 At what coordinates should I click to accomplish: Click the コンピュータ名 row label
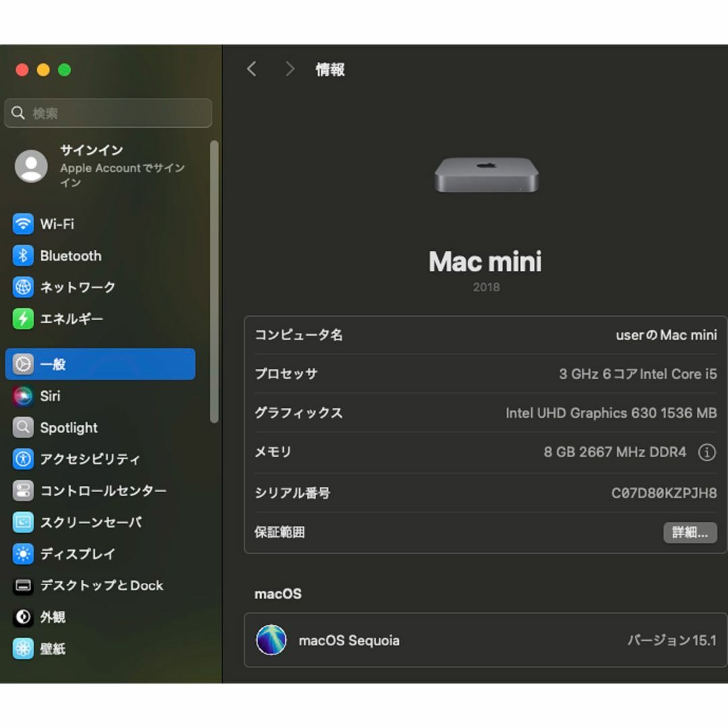tap(299, 335)
